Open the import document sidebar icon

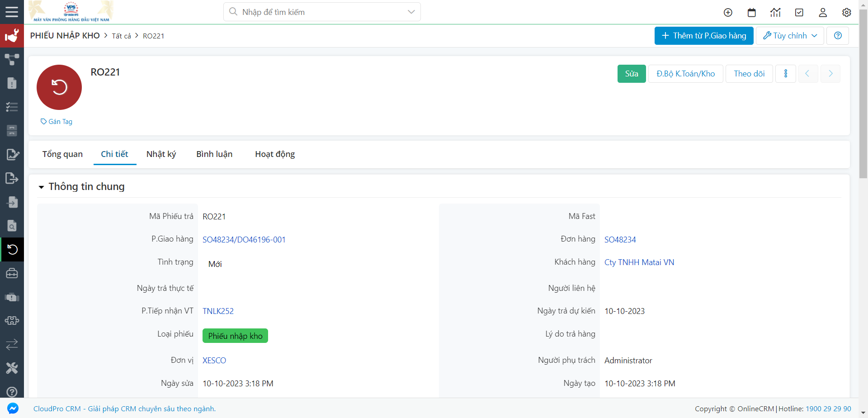tap(12, 202)
